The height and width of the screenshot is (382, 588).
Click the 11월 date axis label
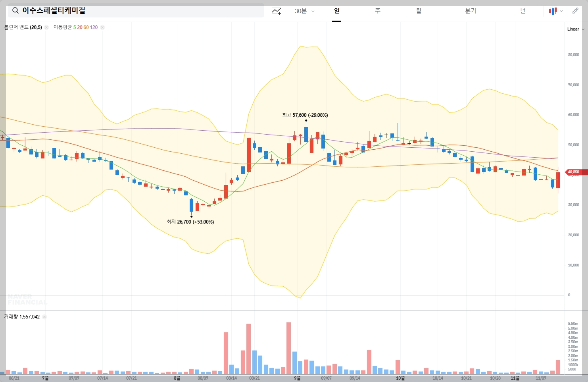click(515, 378)
